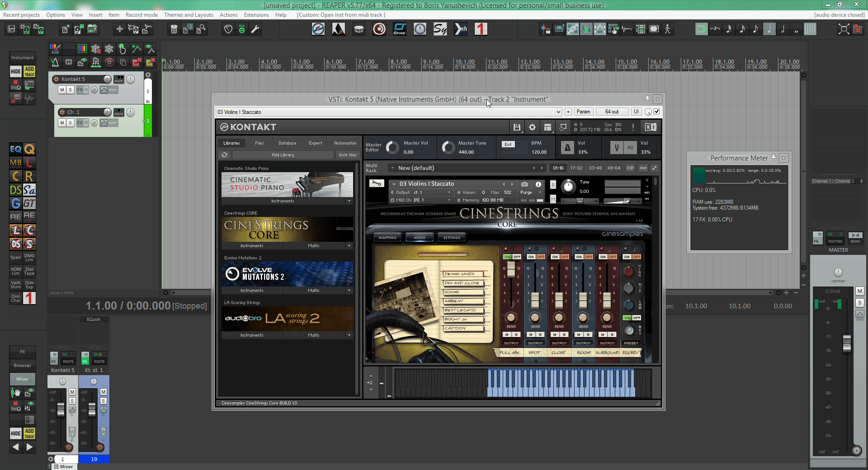Click the instrument wrench edit icon

point(376,183)
